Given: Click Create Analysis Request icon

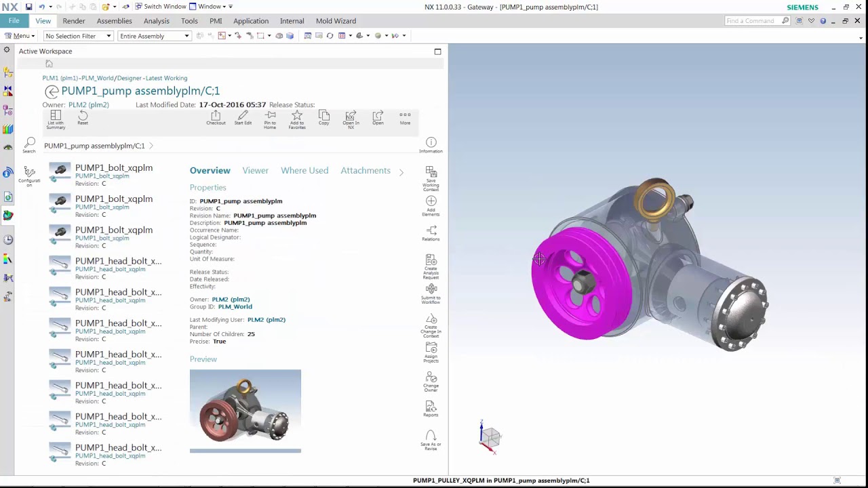Looking at the screenshot, I should click(431, 267).
